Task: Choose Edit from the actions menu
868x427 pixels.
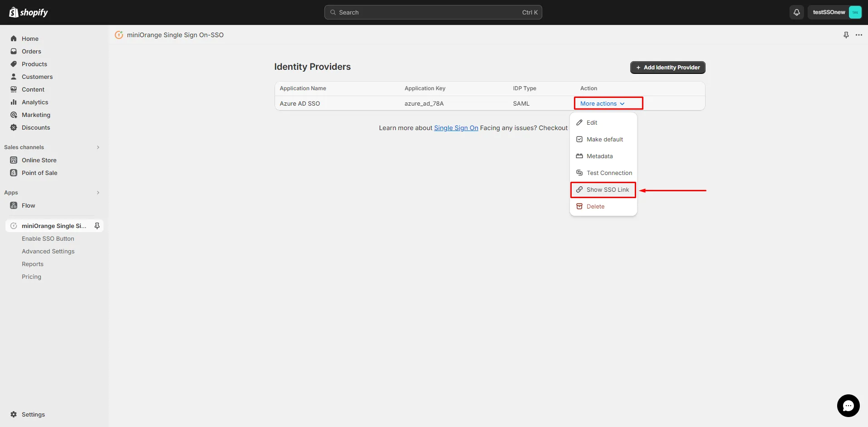Action: click(603, 122)
